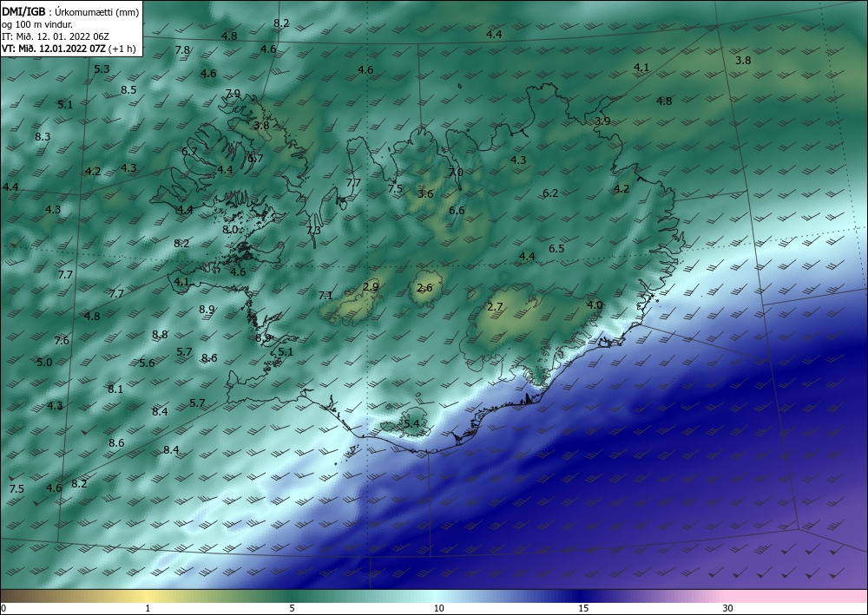This screenshot has width=868, height=615.
Task: Click the 6.2 value on the map
Action: pyautogui.click(x=550, y=193)
